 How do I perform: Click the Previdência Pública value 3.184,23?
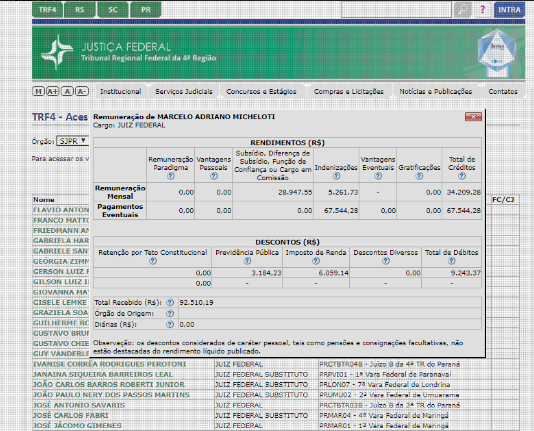point(266,273)
